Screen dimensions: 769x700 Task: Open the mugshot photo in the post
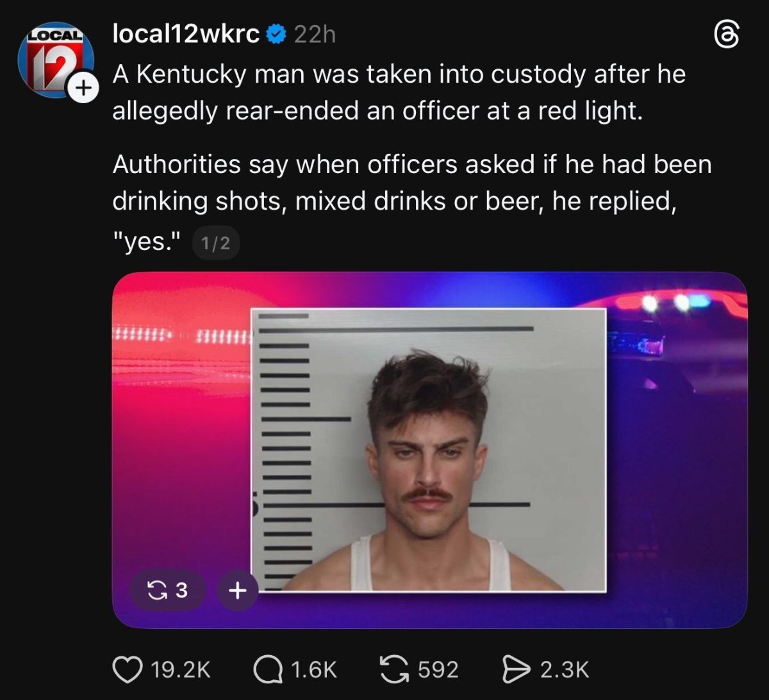point(428,450)
